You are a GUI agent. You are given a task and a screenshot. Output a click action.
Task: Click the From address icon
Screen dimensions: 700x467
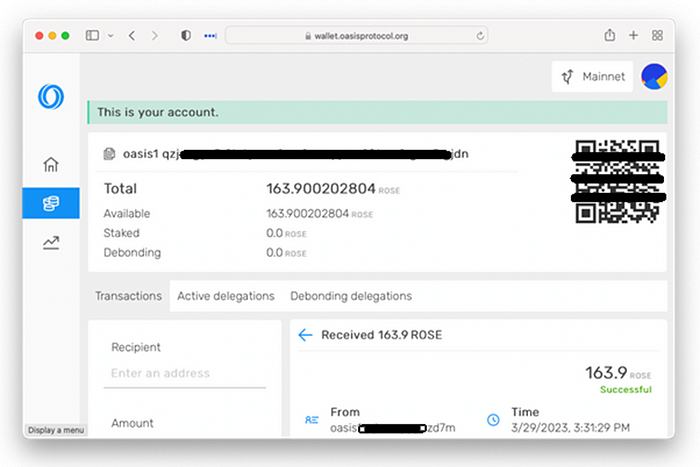pyautogui.click(x=312, y=420)
